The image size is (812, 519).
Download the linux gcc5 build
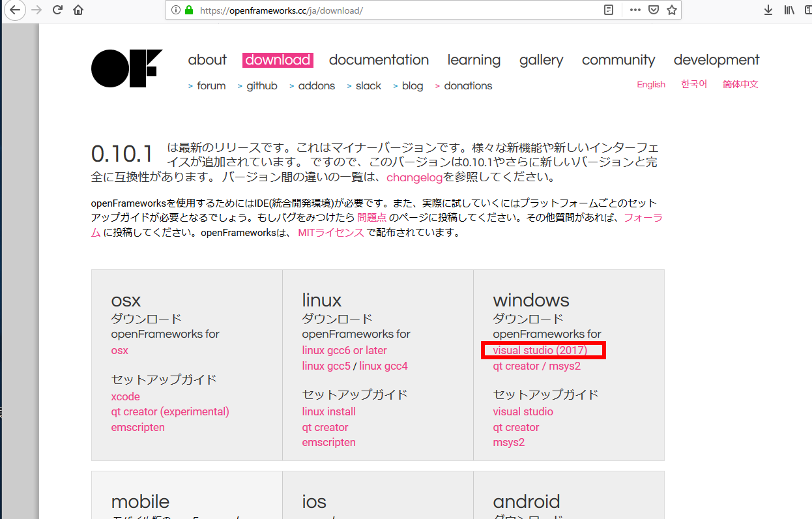pyautogui.click(x=326, y=366)
